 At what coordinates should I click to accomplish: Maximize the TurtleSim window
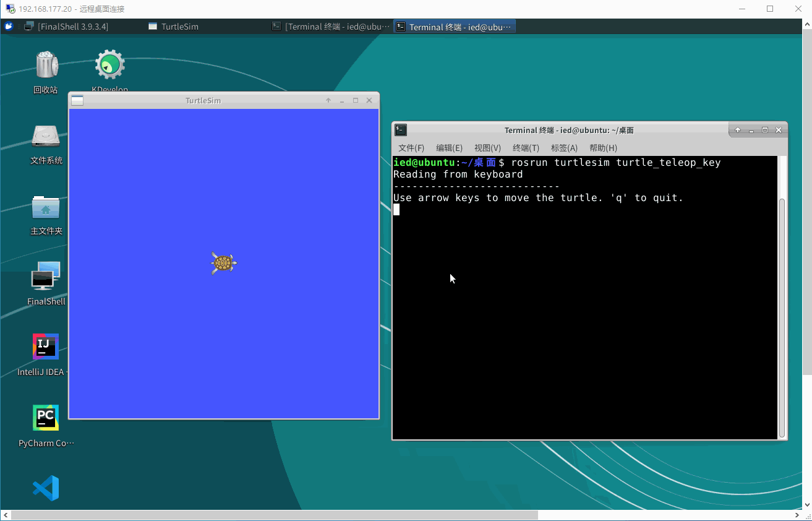pyautogui.click(x=356, y=100)
